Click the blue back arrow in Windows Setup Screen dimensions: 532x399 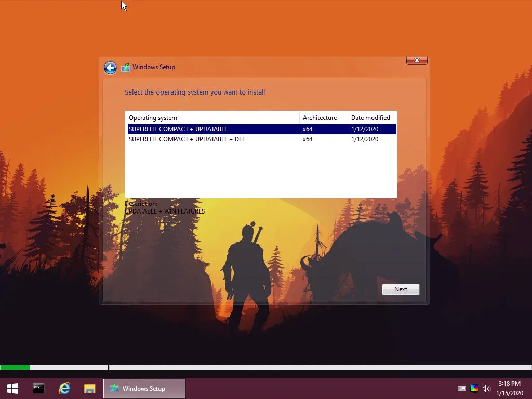[110, 68]
